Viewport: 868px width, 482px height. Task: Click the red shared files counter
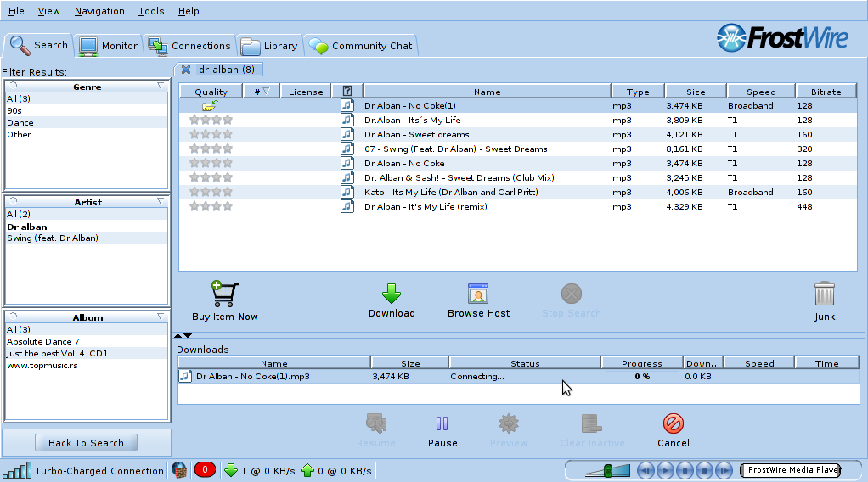205,470
